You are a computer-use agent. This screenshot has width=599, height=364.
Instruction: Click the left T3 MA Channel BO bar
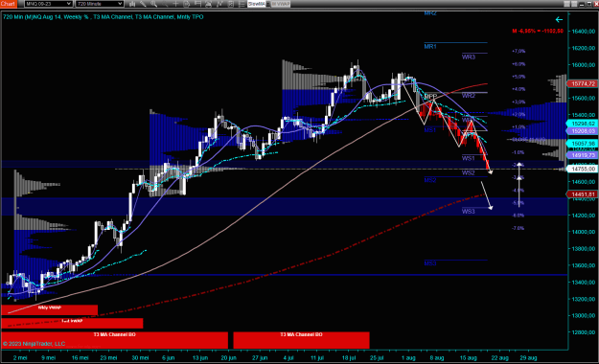(114, 340)
